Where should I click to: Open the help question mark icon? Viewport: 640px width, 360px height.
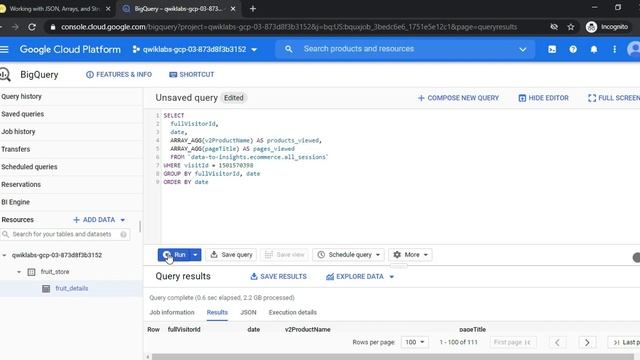point(573,49)
